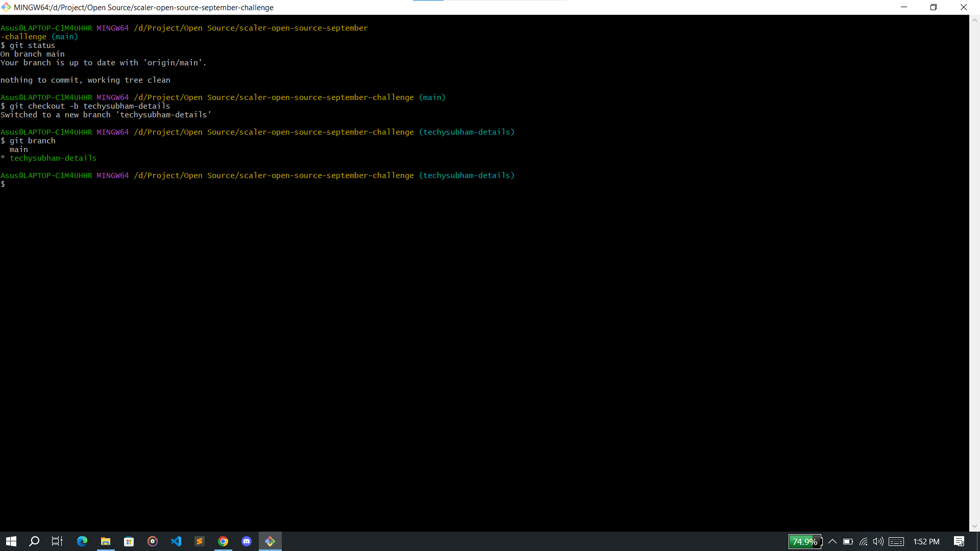Image resolution: width=980 pixels, height=551 pixels.
Task: Click the Git Bash icon in the title bar
Action: coord(6,7)
